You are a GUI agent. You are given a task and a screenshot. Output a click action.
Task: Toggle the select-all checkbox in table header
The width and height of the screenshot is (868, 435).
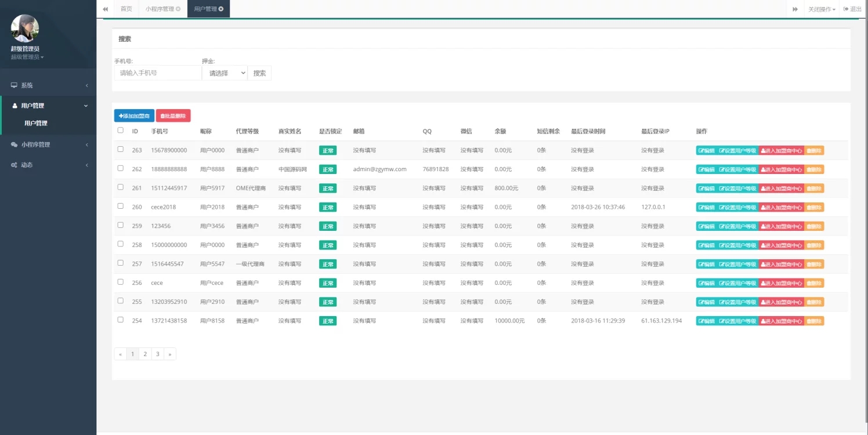coord(121,130)
